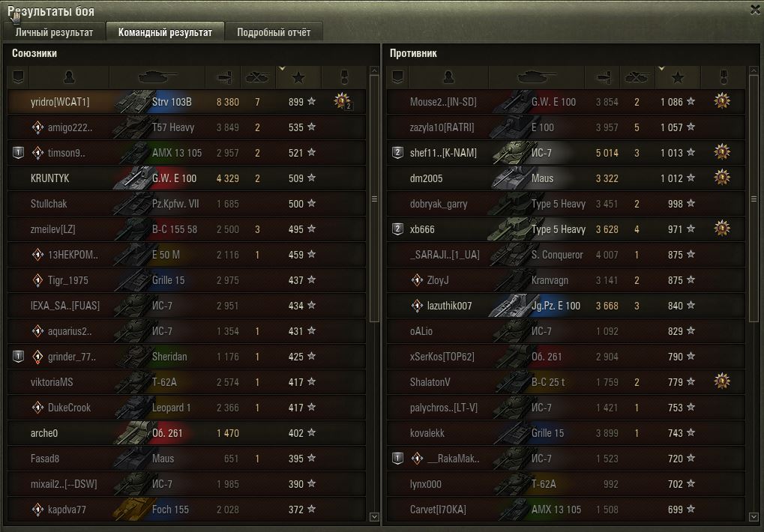Screen dimensions: 764x532
Task: Click yridro's achievement medal icon
Action: pos(343,101)
